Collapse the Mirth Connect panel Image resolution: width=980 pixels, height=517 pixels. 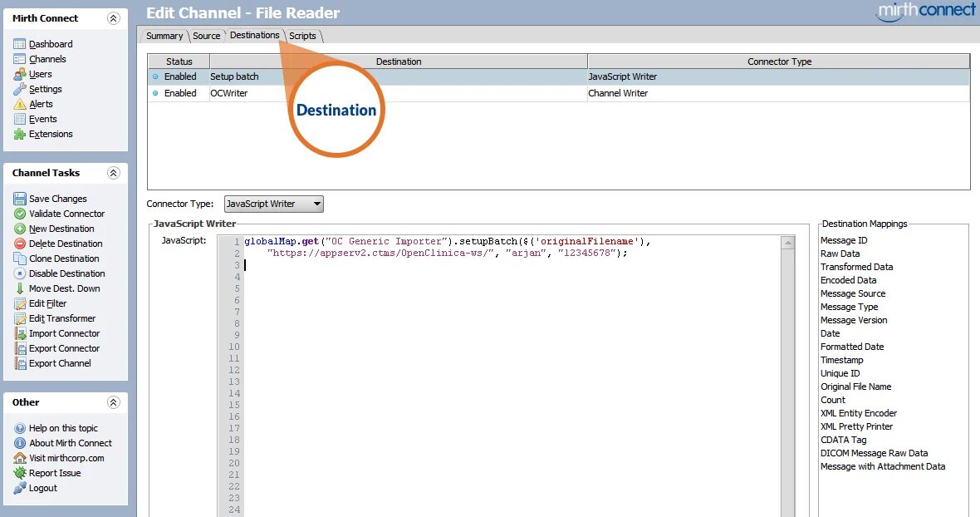113,18
